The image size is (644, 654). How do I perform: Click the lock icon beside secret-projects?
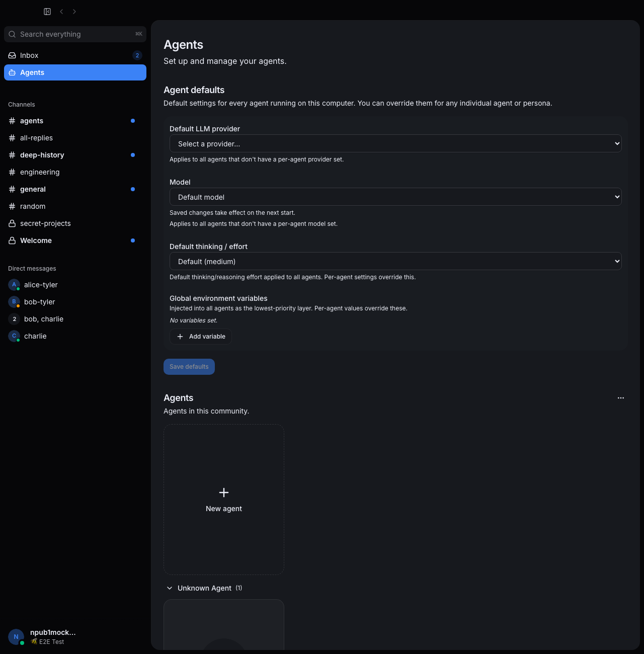pyautogui.click(x=12, y=223)
